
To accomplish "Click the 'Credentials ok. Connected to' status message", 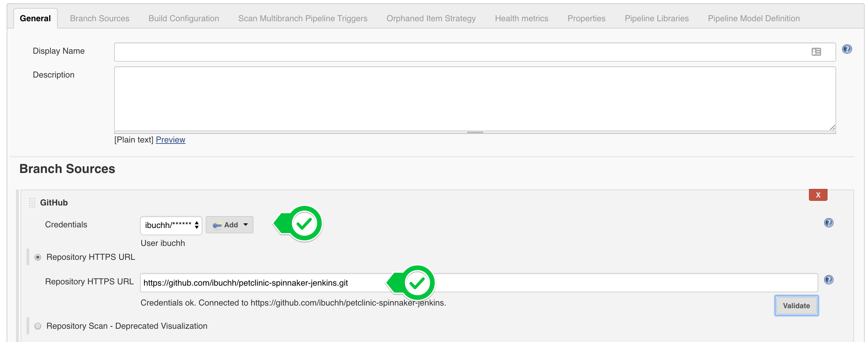I will point(293,303).
